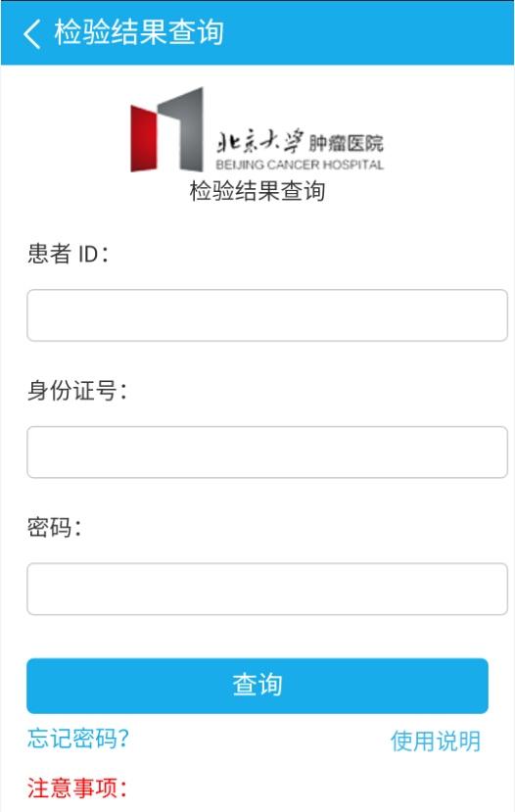The height and width of the screenshot is (812, 515).
Task: Focus the 身份证号 input field
Action: tap(267, 453)
